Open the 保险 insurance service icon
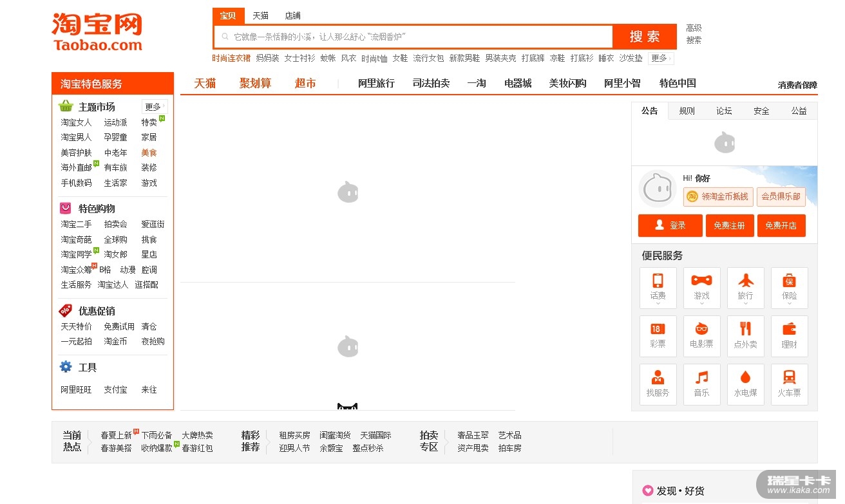 pyautogui.click(x=789, y=288)
